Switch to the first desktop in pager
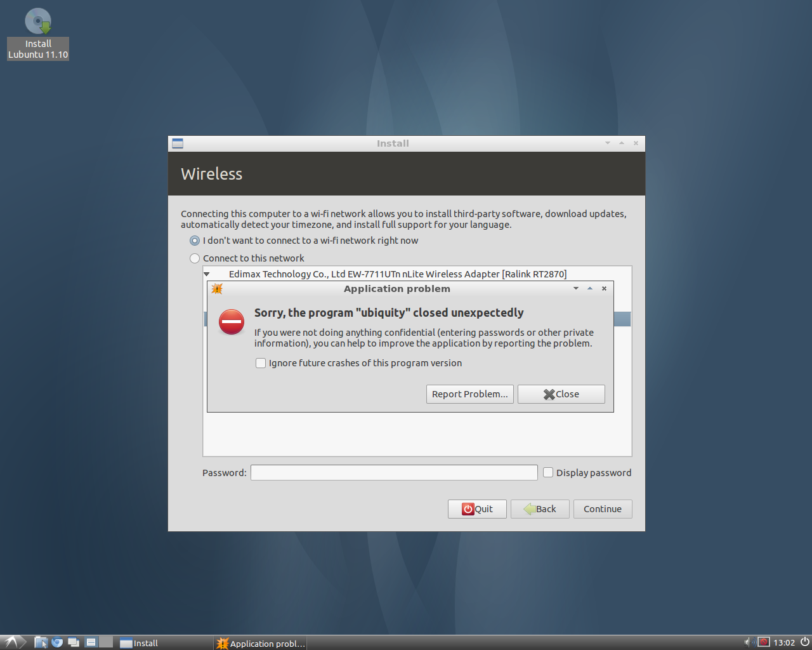The width and height of the screenshot is (812, 650). coord(91,642)
